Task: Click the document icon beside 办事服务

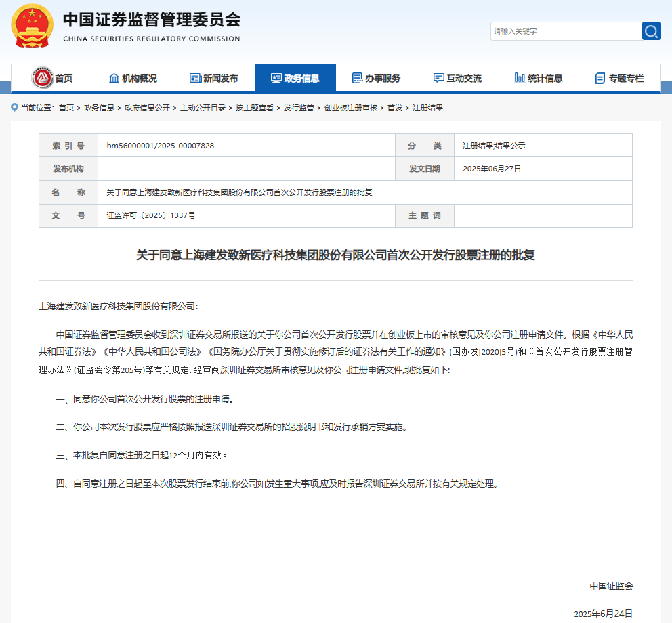Action: 357,78
